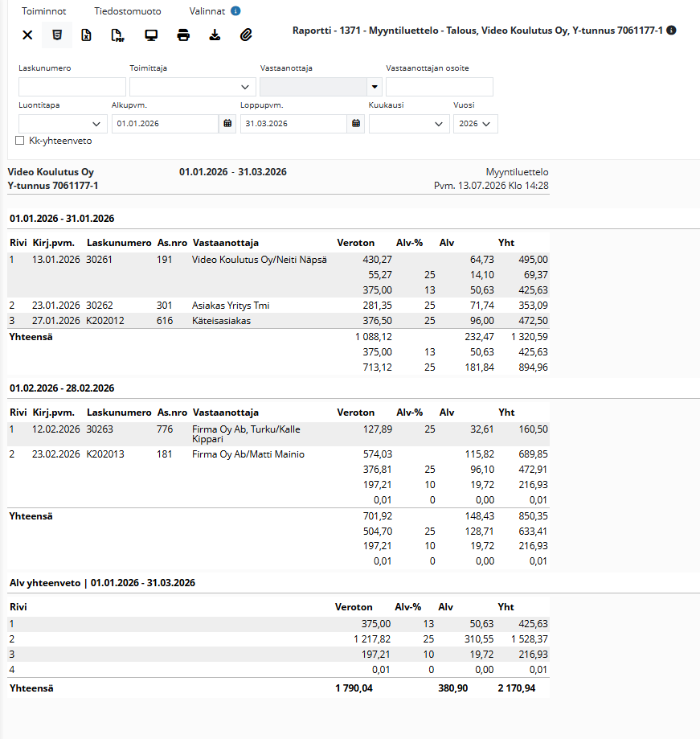Open calendar picker for Alkupvm. date

(227, 124)
